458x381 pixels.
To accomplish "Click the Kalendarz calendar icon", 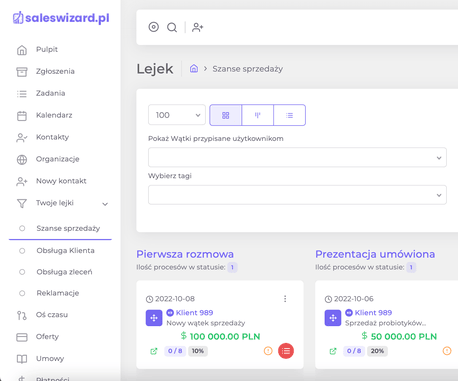I will (22, 116).
